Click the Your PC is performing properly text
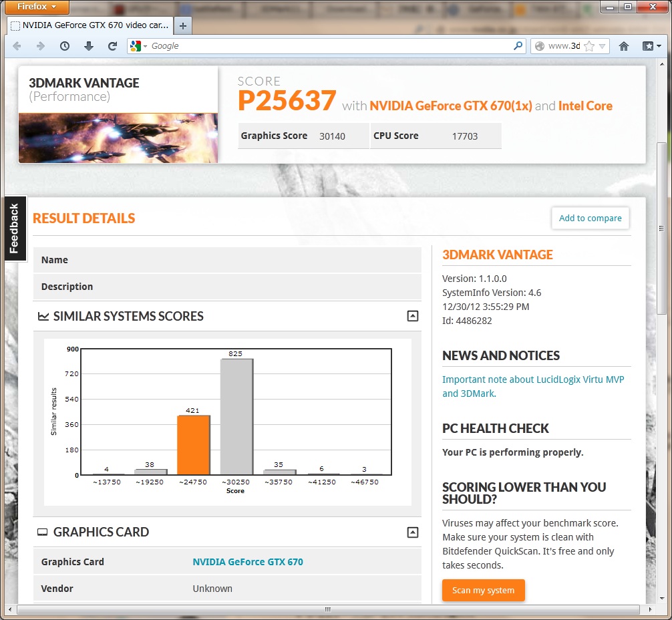The image size is (672, 620). click(x=513, y=452)
